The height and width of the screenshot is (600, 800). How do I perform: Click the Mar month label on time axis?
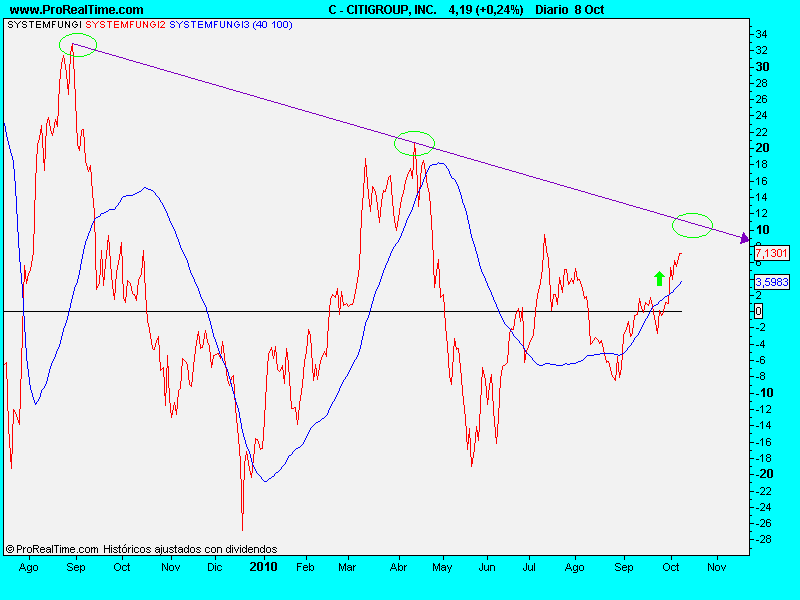click(x=347, y=567)
